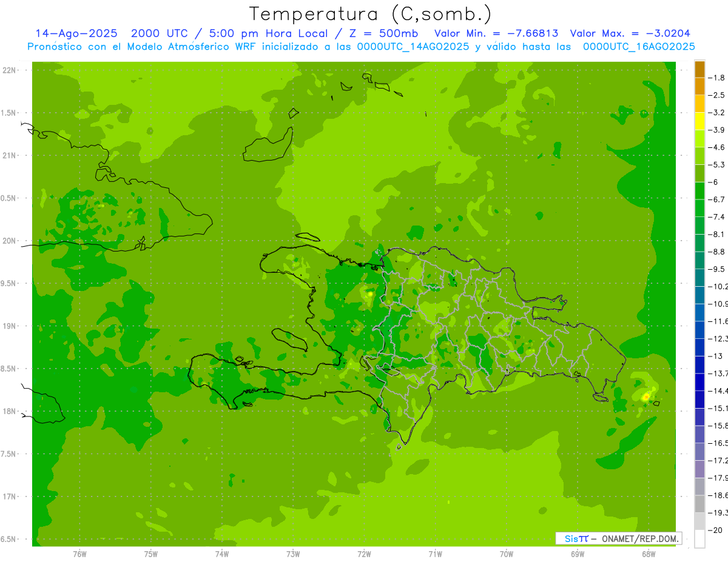
Task: Click '0000UTC_16AGO2025' valid-until text
Action: [638, 46]
